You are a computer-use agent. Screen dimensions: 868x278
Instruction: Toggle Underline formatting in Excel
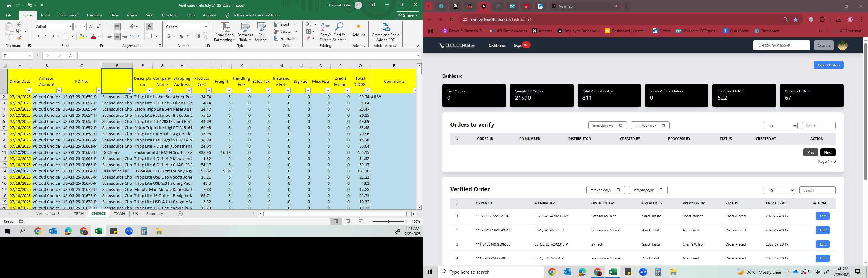click(53, 36)
